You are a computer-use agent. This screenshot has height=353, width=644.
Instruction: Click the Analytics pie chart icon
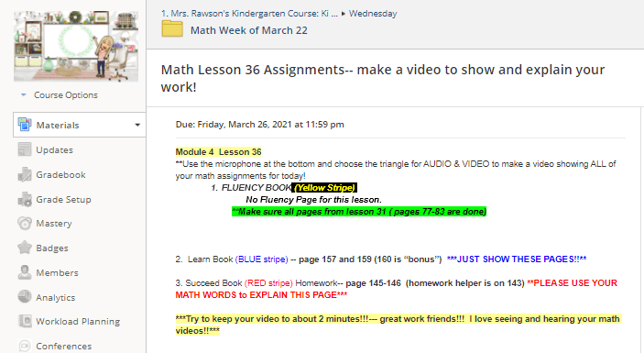25,297
